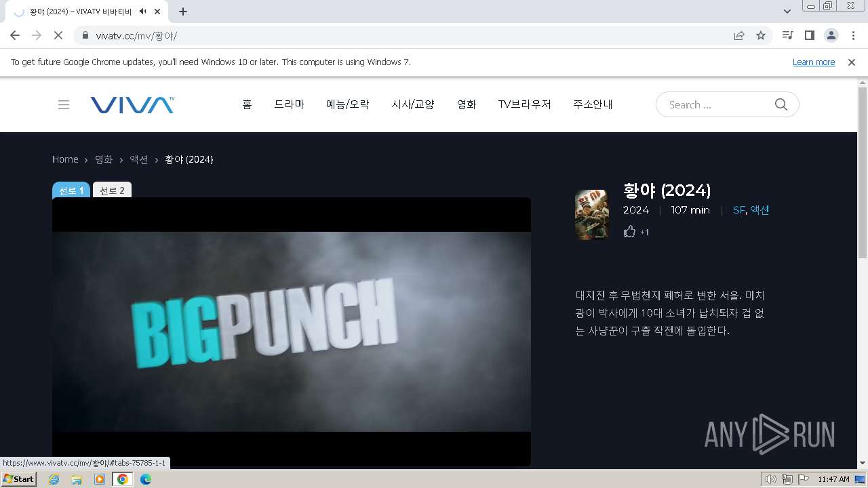
Task: Open 예능/오락 menu item
Action: click(x=348, y=104)
